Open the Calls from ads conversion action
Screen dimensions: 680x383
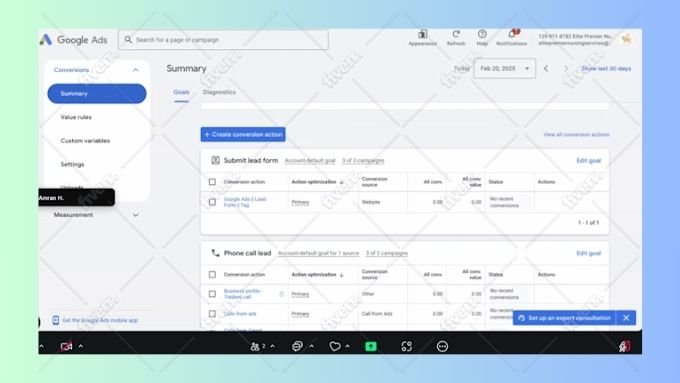(x=240, y=314)
